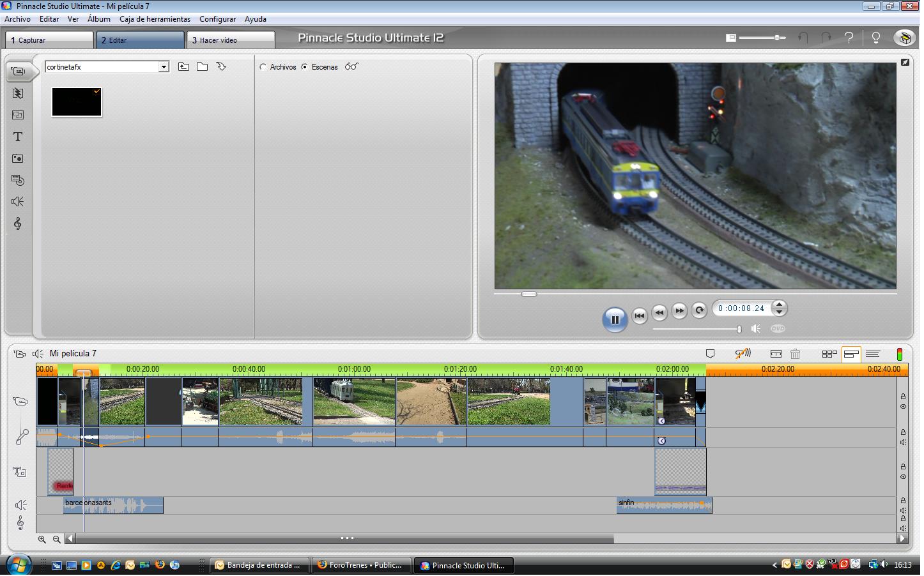Browse for album folder with folder icon
Viewport: 924px width, 576px height.
(202, 66)
